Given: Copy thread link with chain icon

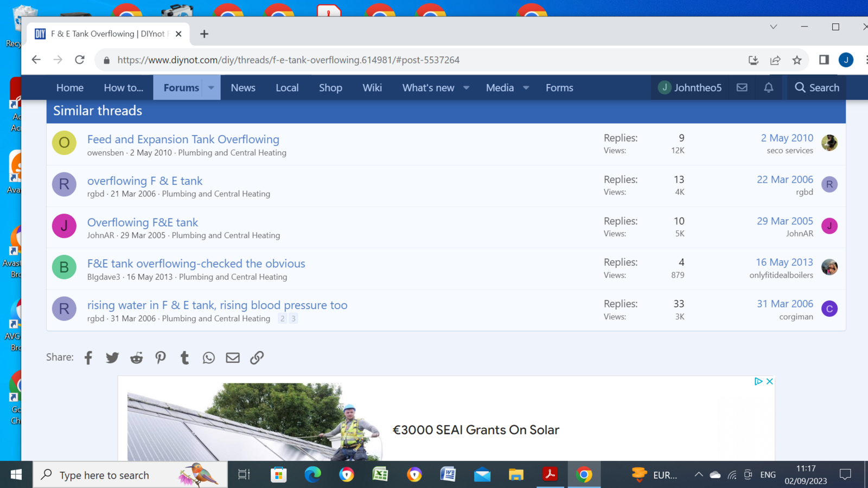Looking at the screenshot, I should tap(257, 358).
